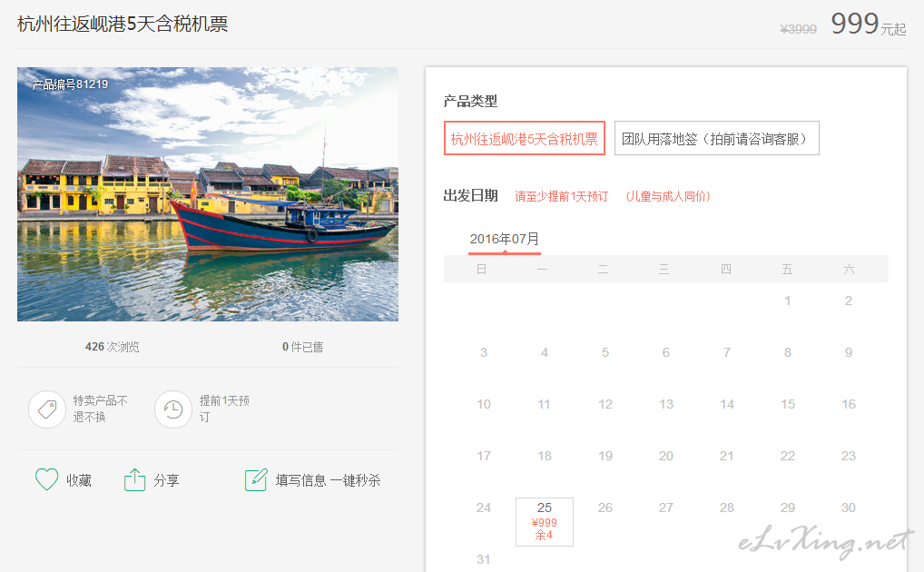Select 杭州往返岘港5天含税机票 product type
Image resolution: width=924 pixels, height=572 pixels.
point(525,139)
